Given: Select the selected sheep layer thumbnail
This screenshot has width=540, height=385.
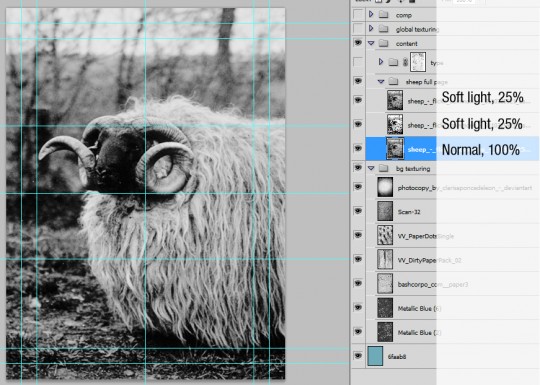Looking at the screenshot, I should point(395,149).
